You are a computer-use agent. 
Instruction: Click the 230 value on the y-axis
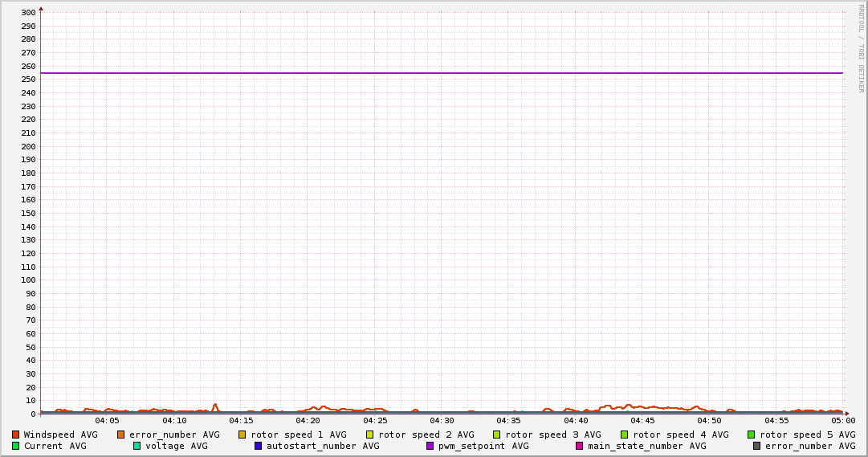(29, 106)
